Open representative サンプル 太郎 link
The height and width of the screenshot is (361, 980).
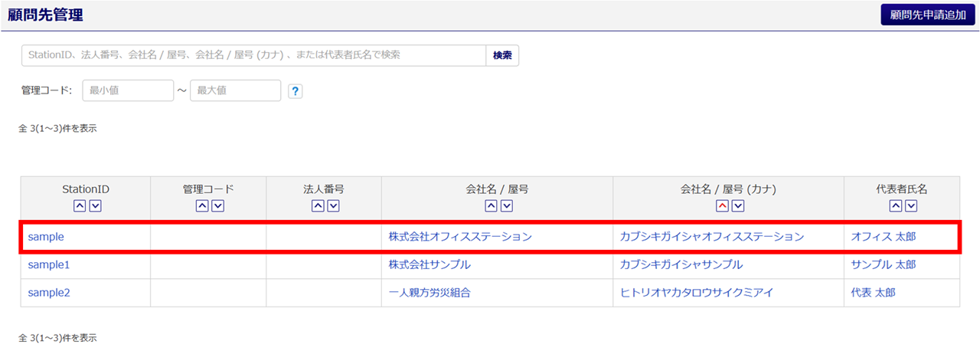(884, 264)
